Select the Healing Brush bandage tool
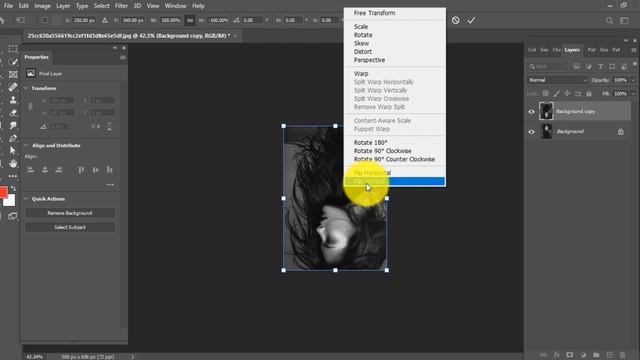This screenshot has width=640, height=360. pyautogui.click(x=13, y=87)
